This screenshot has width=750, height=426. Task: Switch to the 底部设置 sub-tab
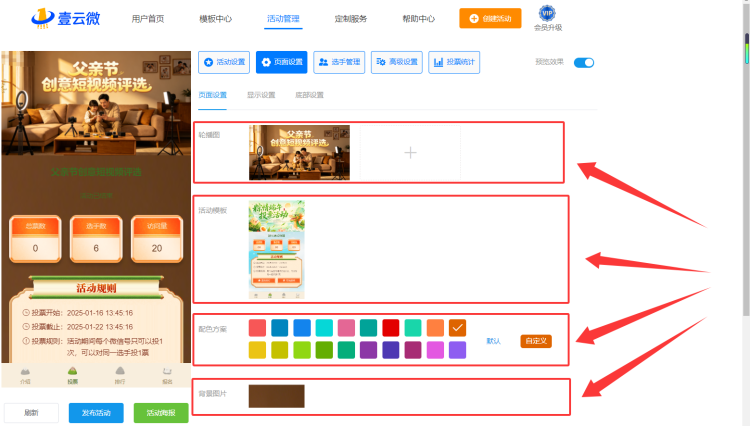pos(309,95)
